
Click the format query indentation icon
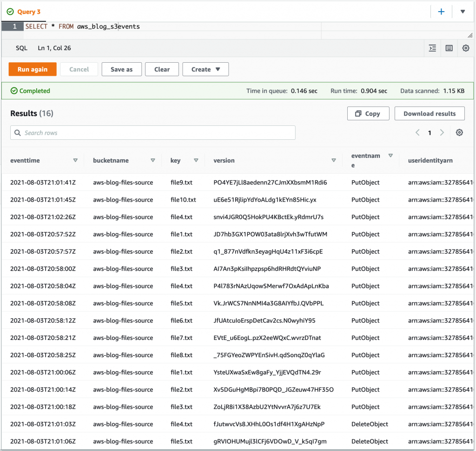(432, 48)
